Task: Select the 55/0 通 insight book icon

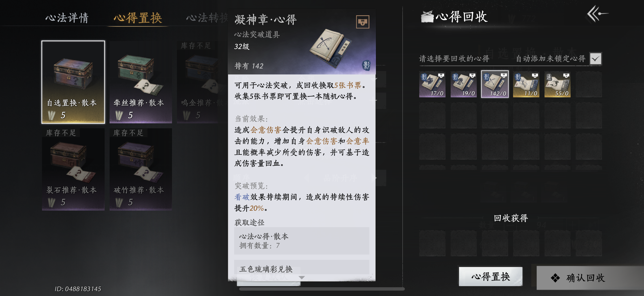Action: (x=557, y=84)
